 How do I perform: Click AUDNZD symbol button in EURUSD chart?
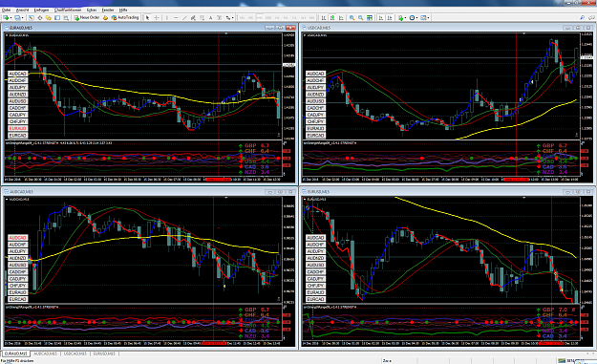[x=315, y=258]
